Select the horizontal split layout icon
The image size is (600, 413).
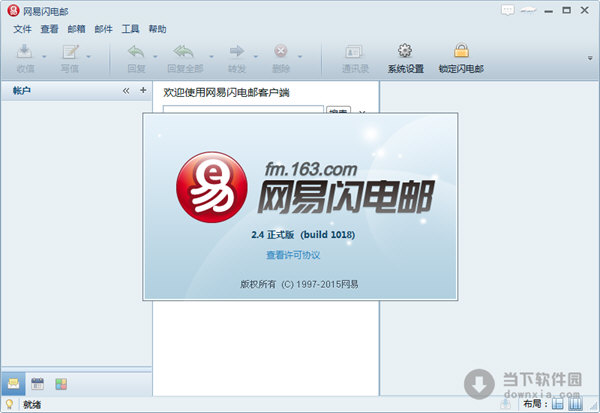pos(558,404)
